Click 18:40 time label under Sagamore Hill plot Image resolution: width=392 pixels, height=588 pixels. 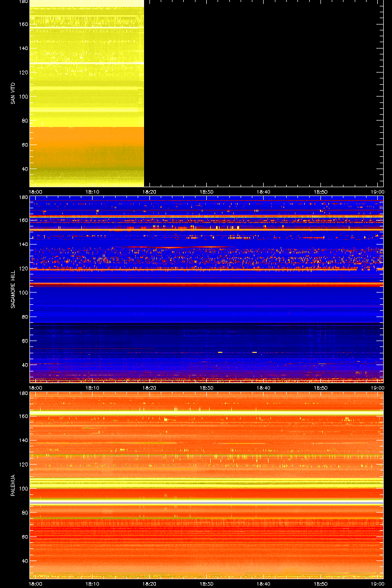click(264, 388)
